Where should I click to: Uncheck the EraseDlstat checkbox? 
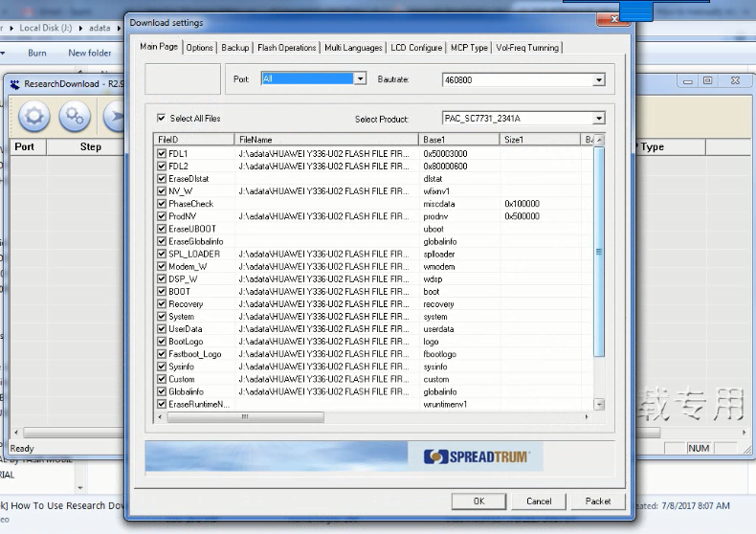pyautogui.click(x=162, y=179)
